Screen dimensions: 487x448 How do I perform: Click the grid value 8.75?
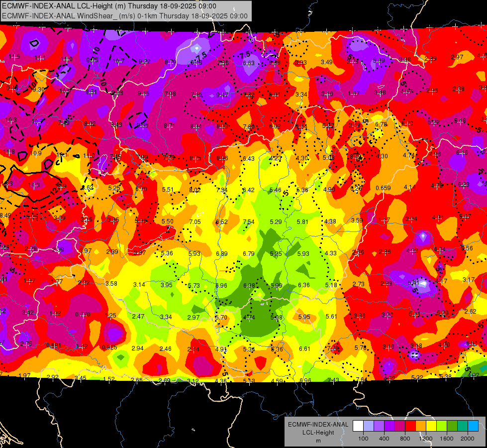[195, 158]
